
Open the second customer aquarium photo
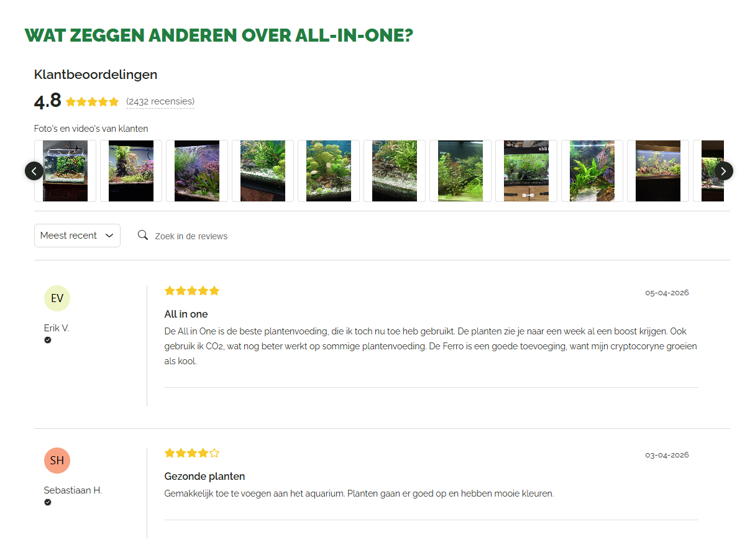click(x=131, y=171)
